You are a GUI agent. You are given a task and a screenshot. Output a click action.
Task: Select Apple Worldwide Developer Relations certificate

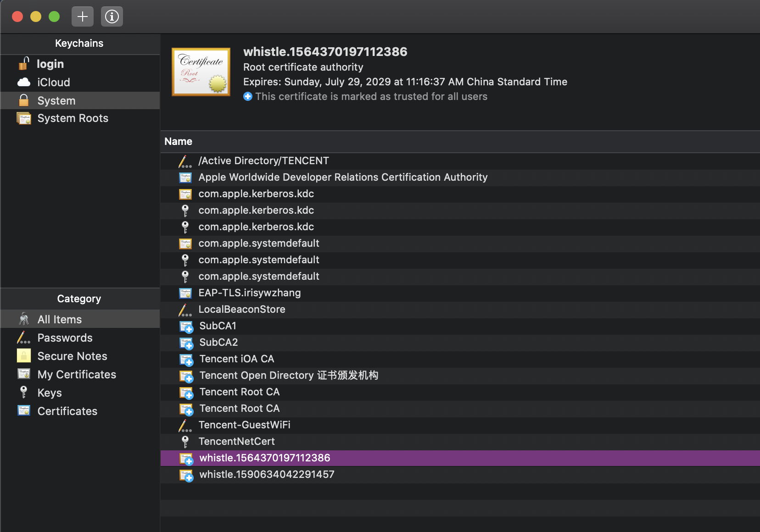tap(343, 177)
